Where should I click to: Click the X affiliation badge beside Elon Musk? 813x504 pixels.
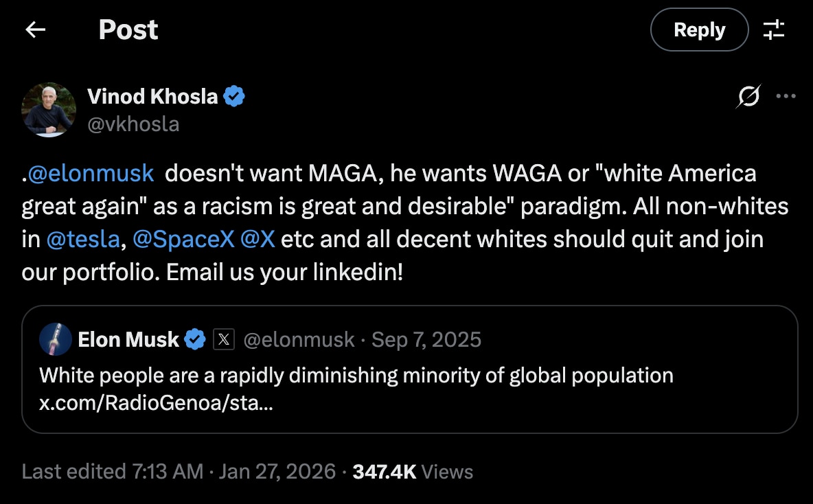[225, 338]
